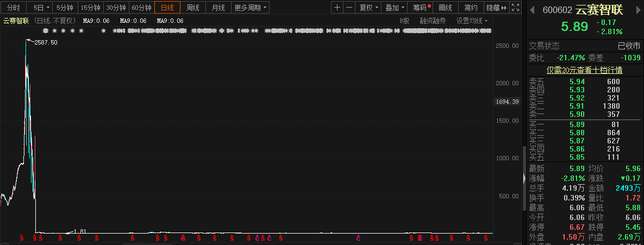The image size is (644, 245).
Task: Click the 委比 -21.47% value
Action: click(x=571, y=58)
